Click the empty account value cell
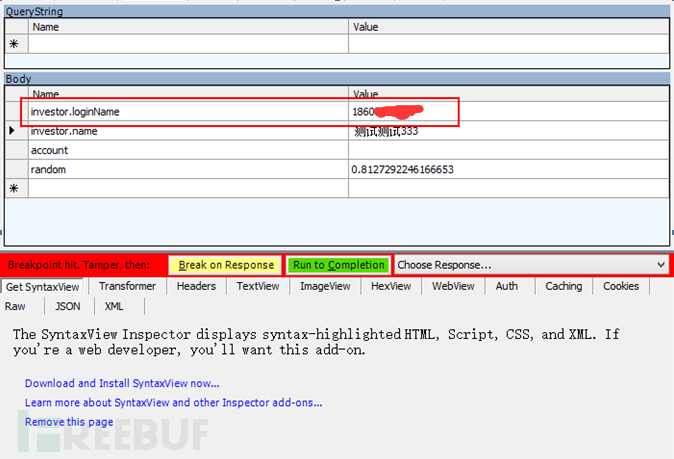The width and height of the screenshot is (674, 459). tap(509, 150)
